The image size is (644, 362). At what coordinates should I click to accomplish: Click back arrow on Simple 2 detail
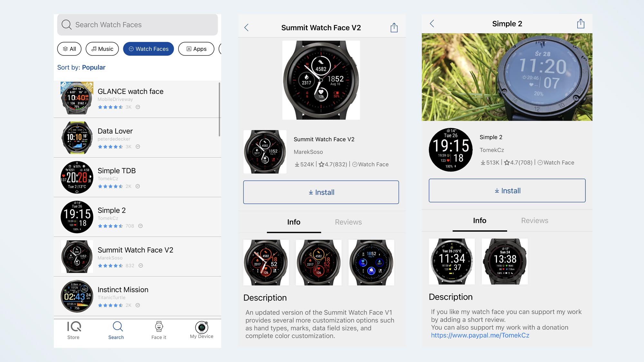coord(432,23)
